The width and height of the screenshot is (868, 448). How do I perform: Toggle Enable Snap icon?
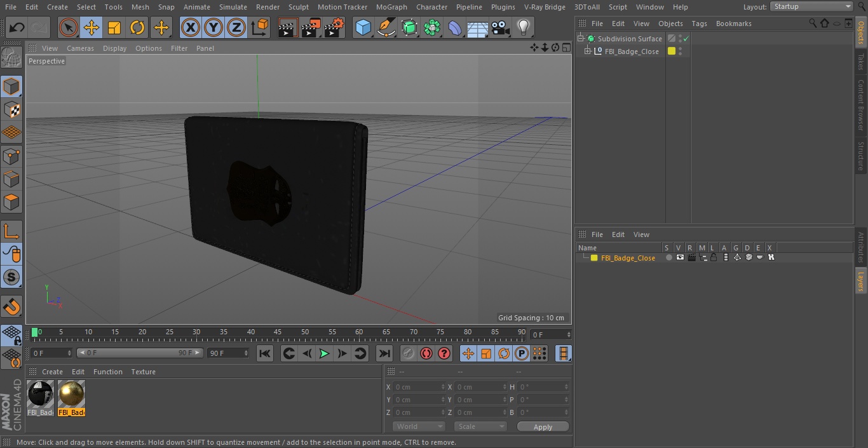point(11,308)
